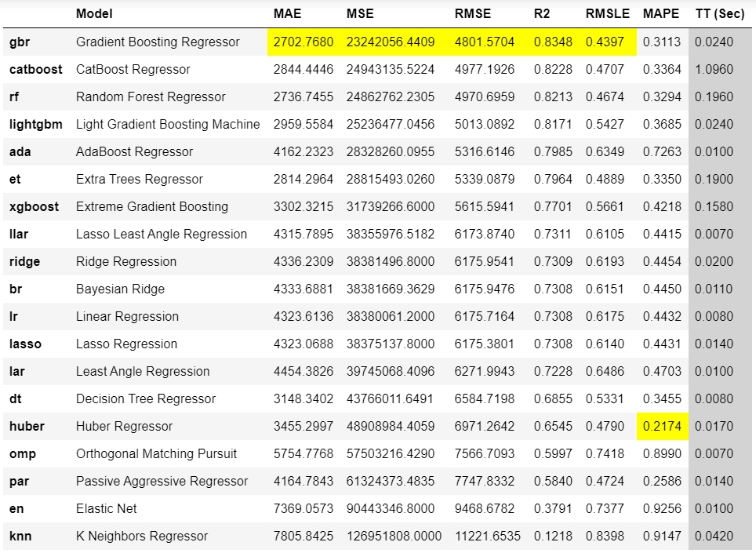This screenshot has width=756, height=553.
Task: Select the Model column header
Action: tap(94, 14)
